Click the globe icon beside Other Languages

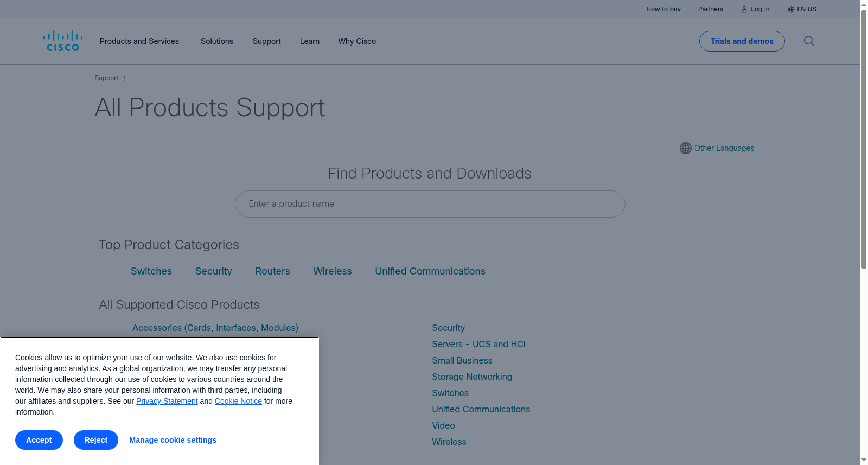pos(686,148)
